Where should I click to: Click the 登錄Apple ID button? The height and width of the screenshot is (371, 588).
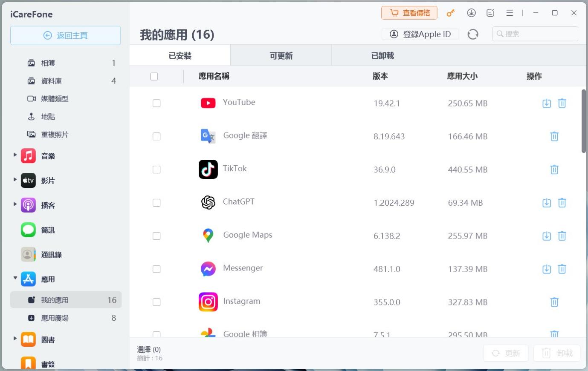420,34
